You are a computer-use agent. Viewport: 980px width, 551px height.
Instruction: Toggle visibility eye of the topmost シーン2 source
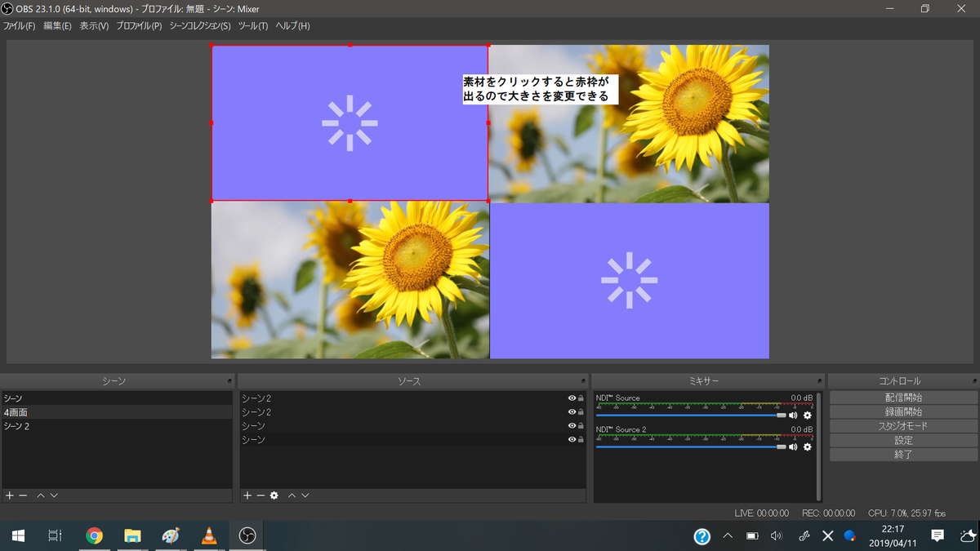click(x=572, y=398)
